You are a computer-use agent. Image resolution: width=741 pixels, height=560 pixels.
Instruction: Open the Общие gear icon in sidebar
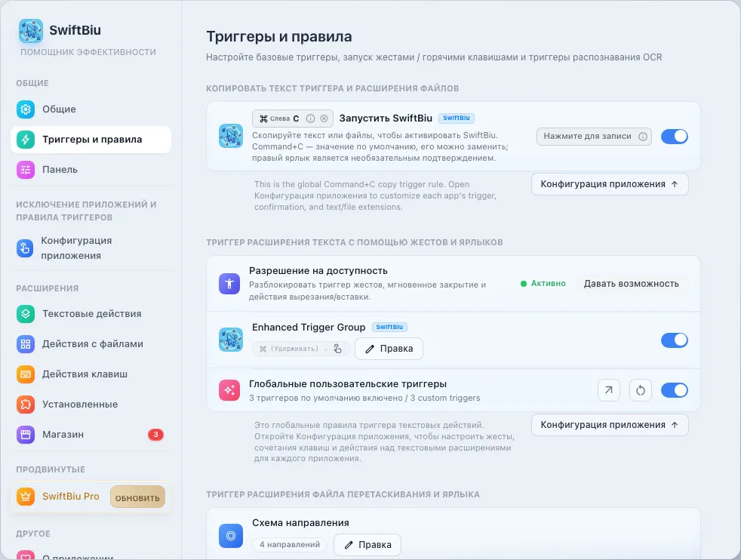click(x=26, y=109)
